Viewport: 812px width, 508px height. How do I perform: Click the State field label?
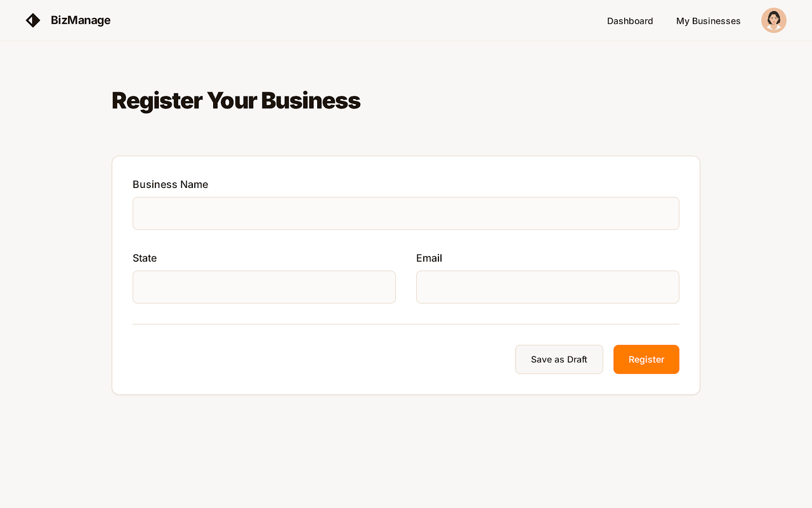(145, 258)
